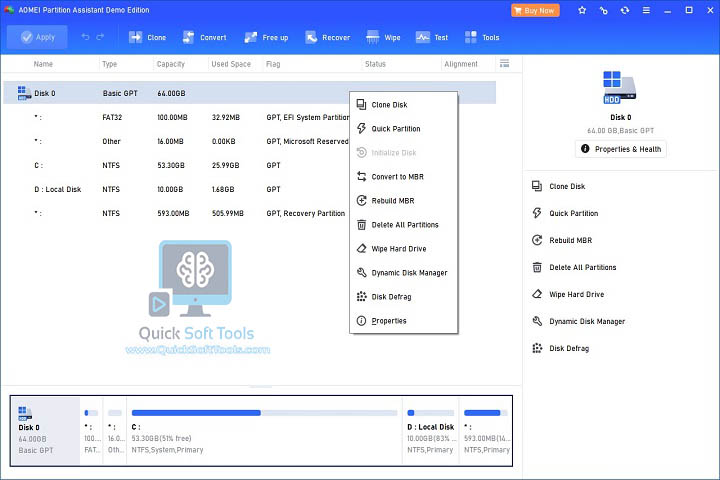Choose Convert to MBR from context menu
Image resolution: width=720 pixels, height=480 pixels.
[403, 176]
